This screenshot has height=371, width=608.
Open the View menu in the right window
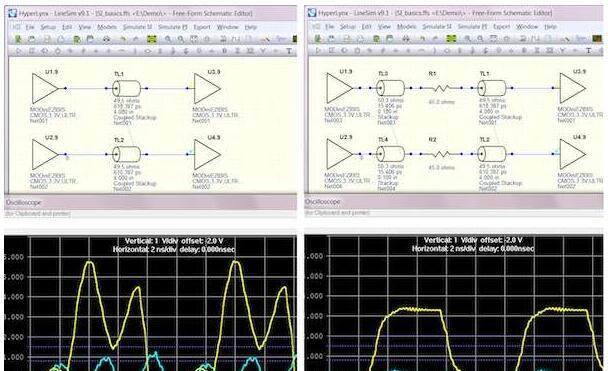pyautogui.click(x=384, y=27)
